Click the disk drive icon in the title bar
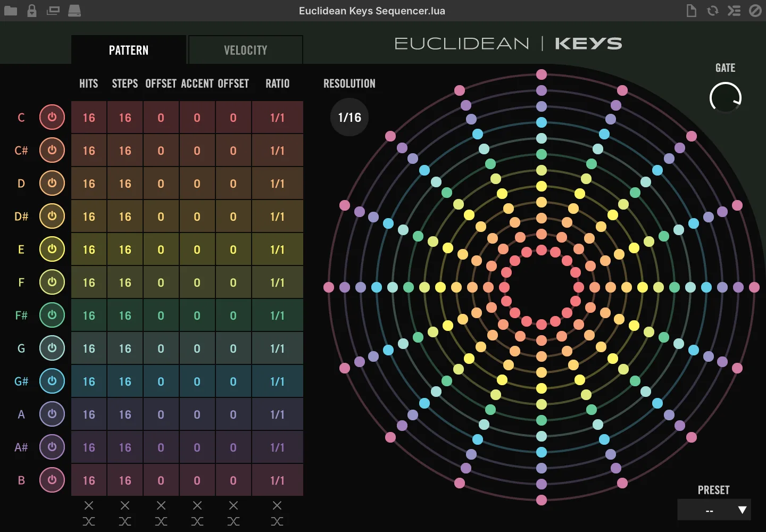Screen dimensions: 766x532 [x=74, y=11]
